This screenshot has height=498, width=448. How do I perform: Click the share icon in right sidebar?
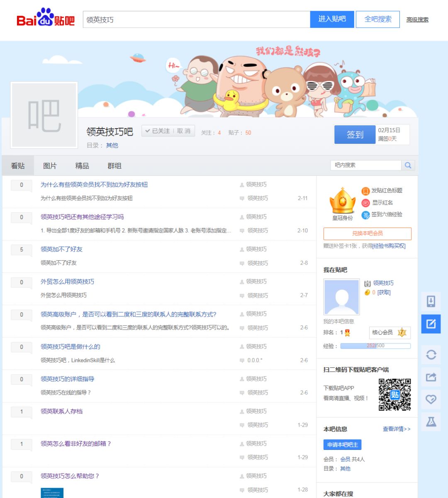pos(431,377)
